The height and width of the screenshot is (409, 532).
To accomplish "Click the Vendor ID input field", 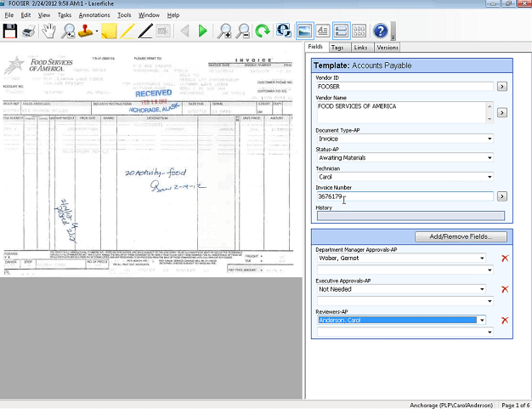I will 405,87.
